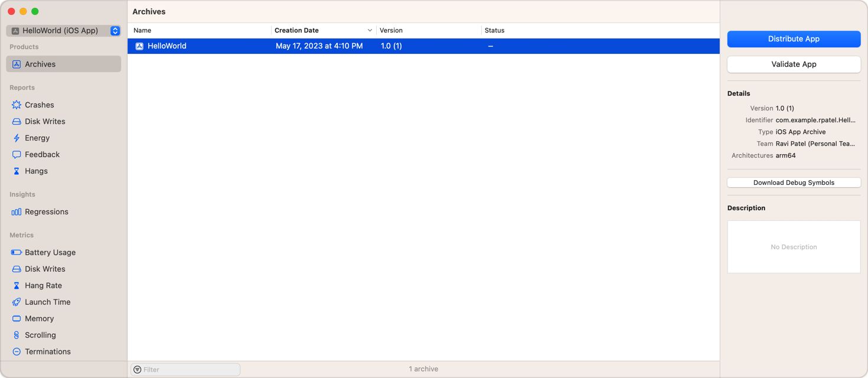The height and width of the screenshot is (378, 868).
Task: Close the window with red button
Action: [x=11, y=11]
